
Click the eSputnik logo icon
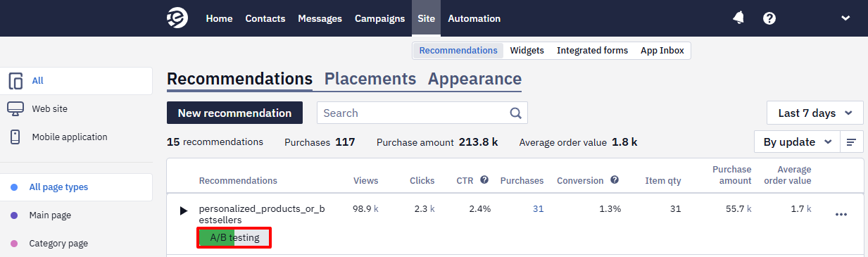(x=177, y=18)
